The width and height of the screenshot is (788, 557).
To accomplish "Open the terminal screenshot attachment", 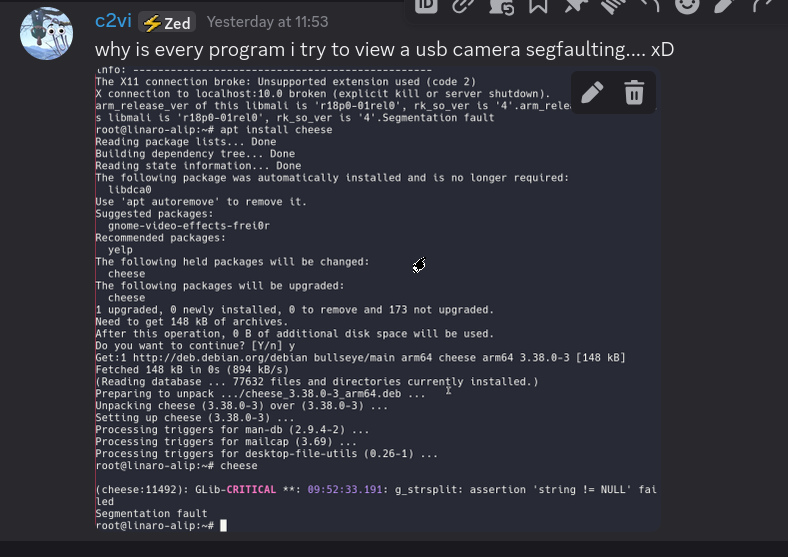I will 377,299.
